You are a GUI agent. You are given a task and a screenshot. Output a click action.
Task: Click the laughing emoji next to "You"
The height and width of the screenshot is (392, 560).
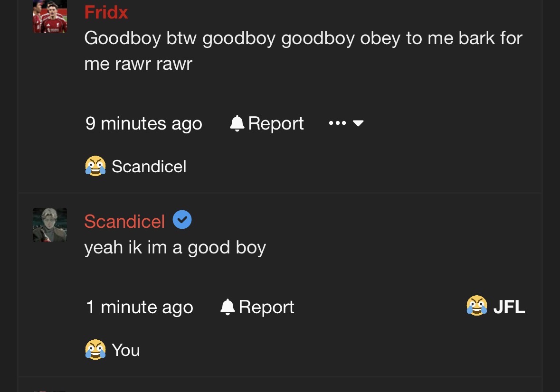95,350
